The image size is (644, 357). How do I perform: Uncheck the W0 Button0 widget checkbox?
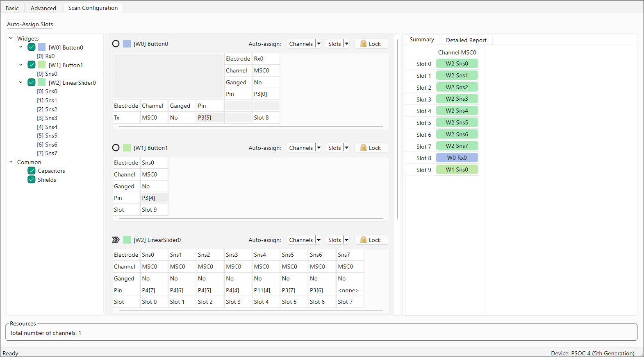pyautogui.click(x=32, y=47)
